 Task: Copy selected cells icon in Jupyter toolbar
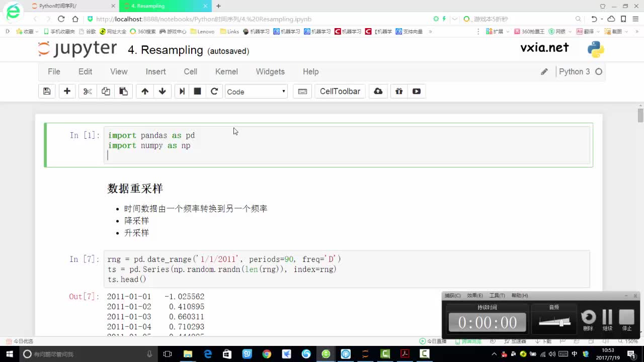(x=106, y=92)
